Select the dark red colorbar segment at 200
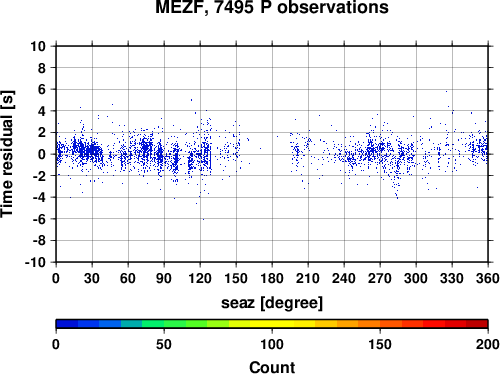This screenshot has width=500, height=374. click(x=477, y=324)
